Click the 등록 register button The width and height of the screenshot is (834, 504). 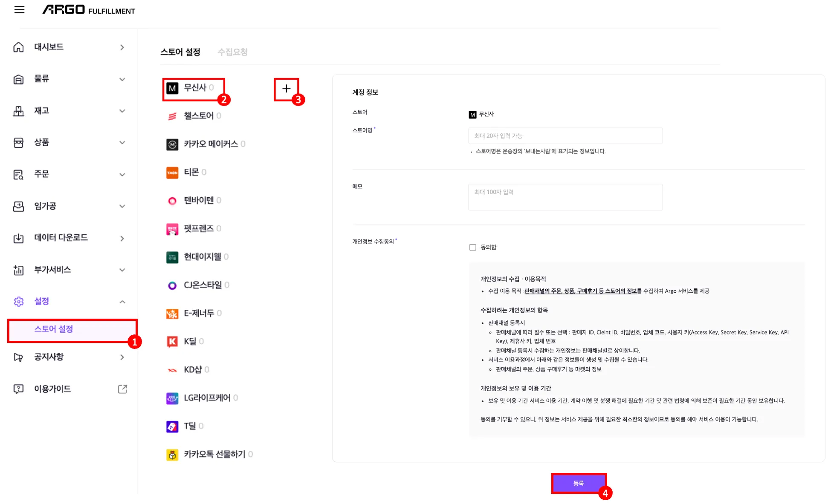tap(579, 484)
